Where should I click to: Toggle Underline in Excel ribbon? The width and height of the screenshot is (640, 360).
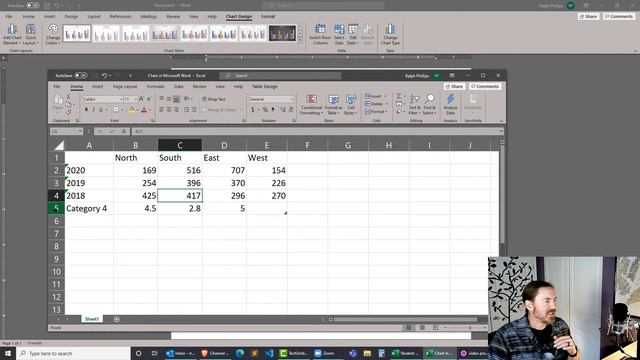point(101,110)
